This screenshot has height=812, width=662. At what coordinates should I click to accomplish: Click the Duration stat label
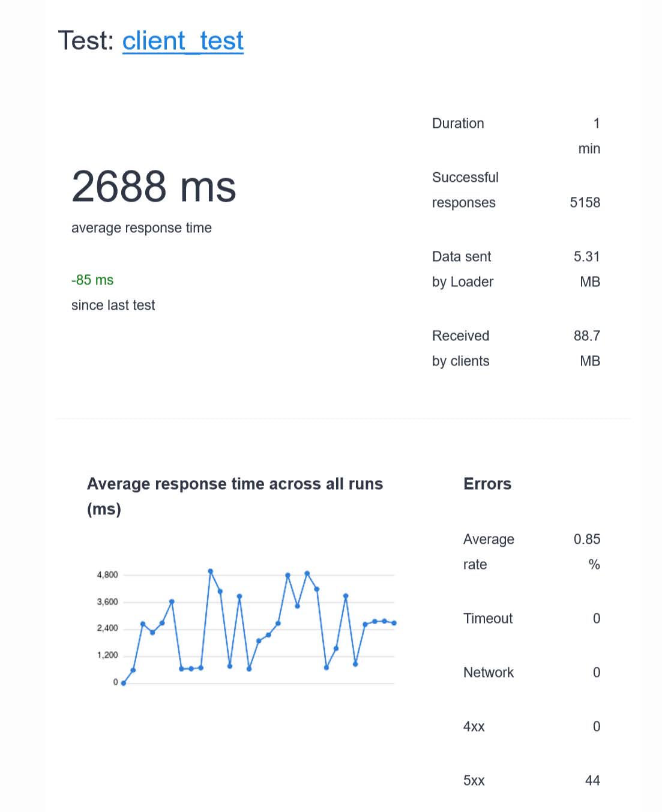coord(458,124)
